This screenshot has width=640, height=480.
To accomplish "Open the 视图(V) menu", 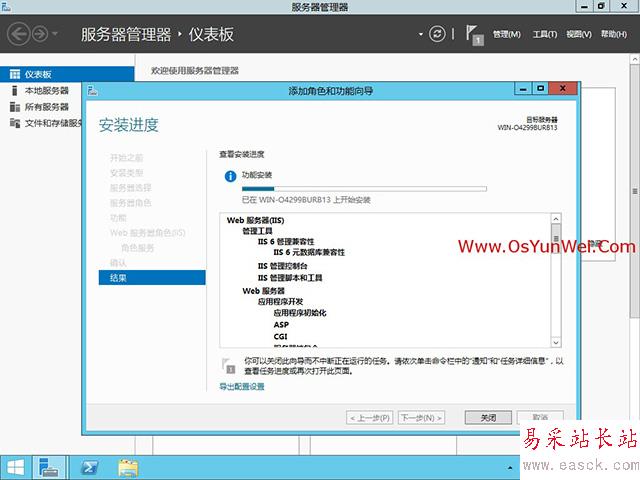I will click(579, 34).
